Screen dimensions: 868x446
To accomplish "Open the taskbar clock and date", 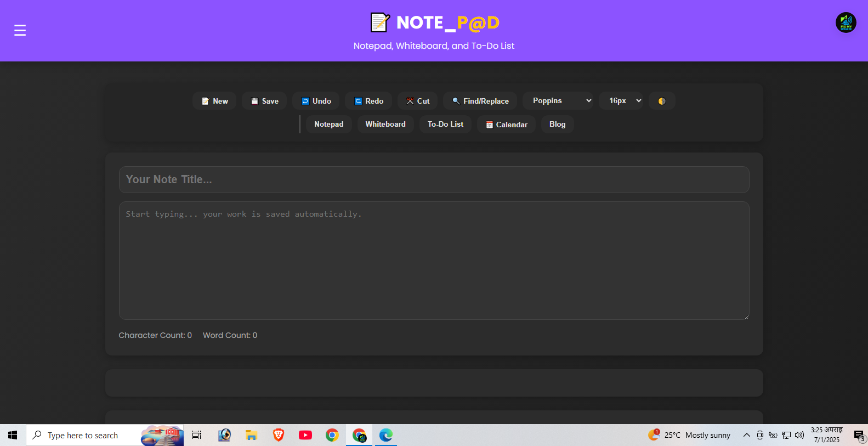I will (827, 435).
